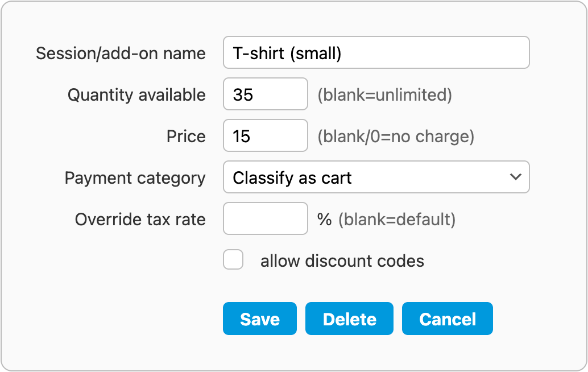Click the 'Override tax rate' label

tap(140, 220)
